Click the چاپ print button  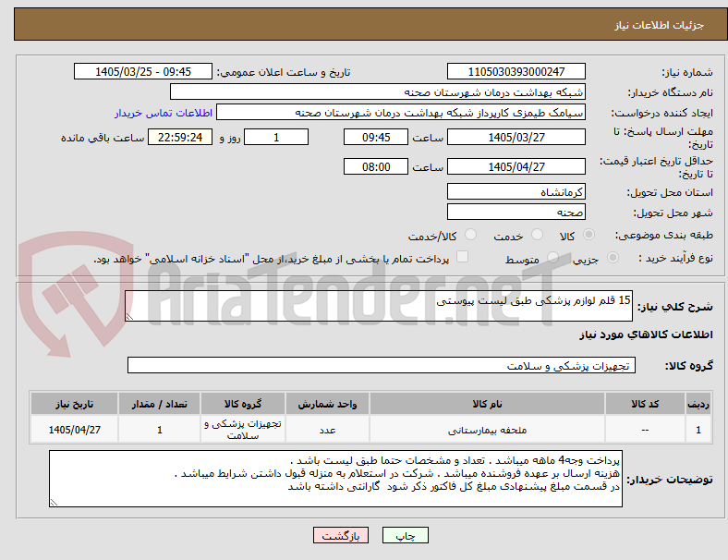(406, 535)
